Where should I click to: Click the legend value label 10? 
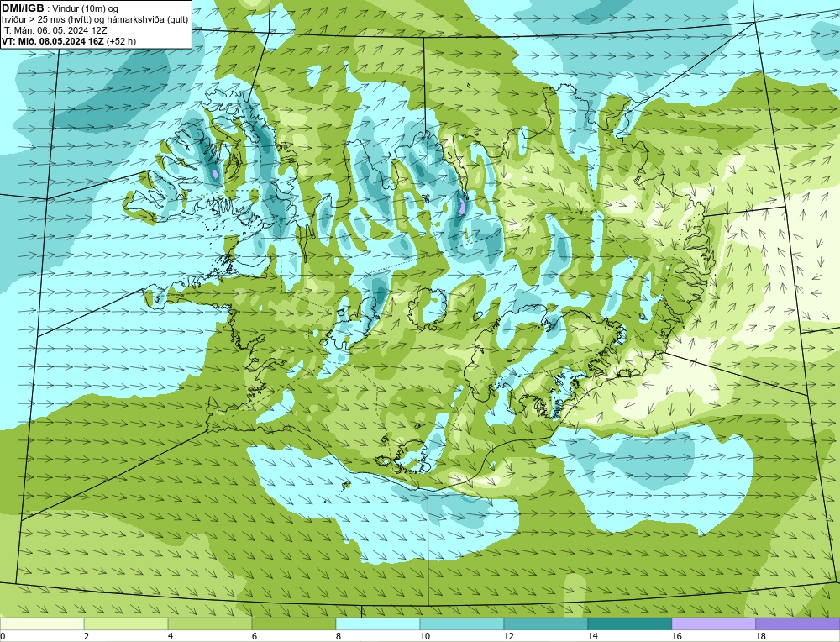(x=425, y=636)
